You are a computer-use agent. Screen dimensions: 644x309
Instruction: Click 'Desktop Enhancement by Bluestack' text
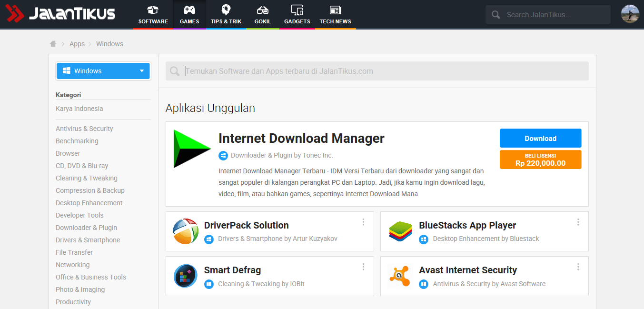(x=486, y=239)
